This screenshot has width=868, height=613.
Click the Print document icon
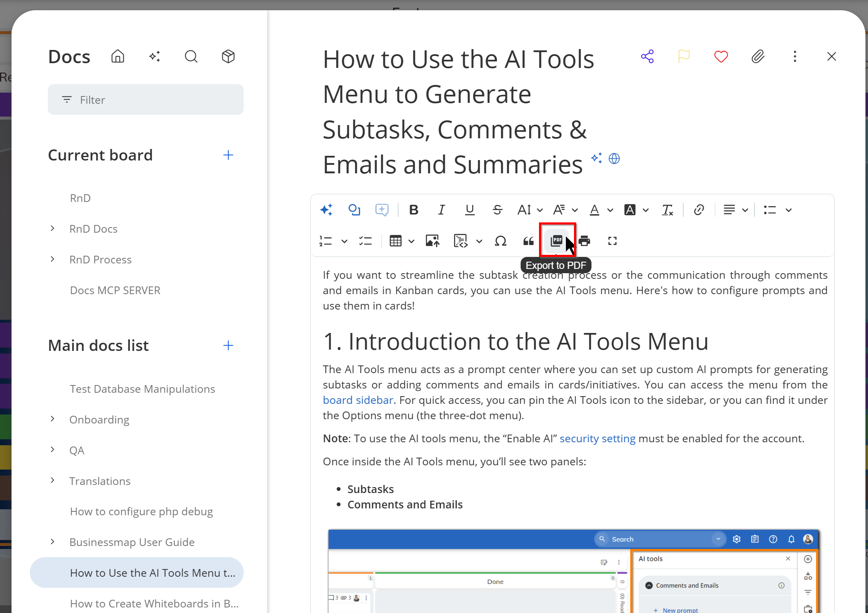pyautogui.click(x=584, y=241)
